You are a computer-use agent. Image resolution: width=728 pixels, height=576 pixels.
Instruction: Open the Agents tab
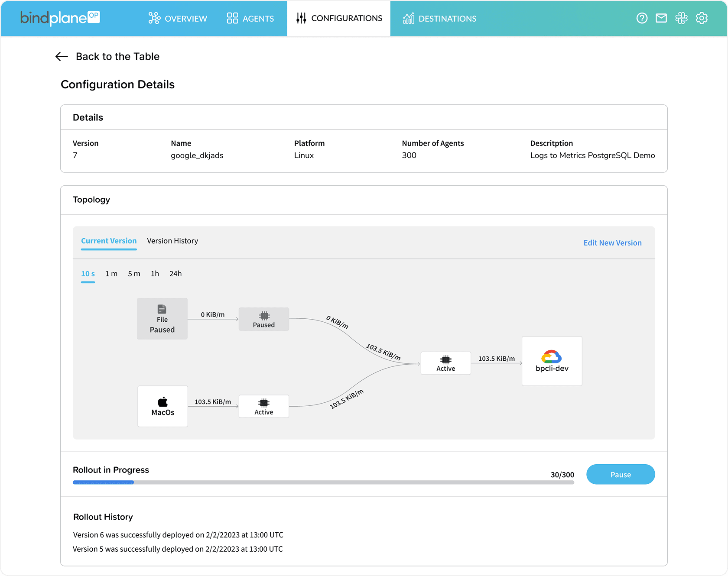250,18
